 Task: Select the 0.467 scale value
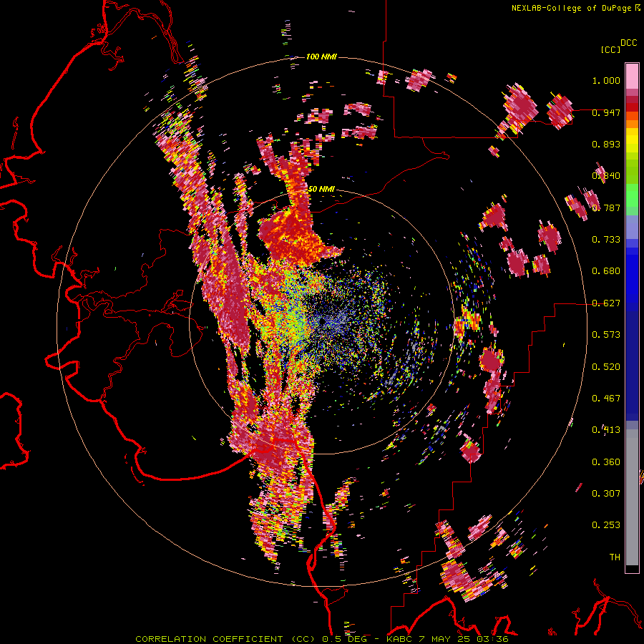pos(606,399)
